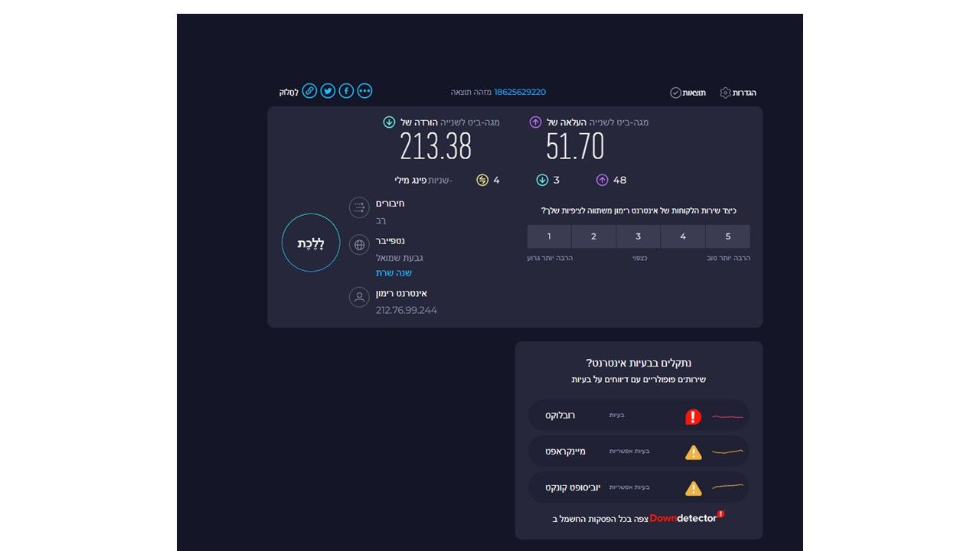Open the Roblox outage report row
This screenshot has height=551, width=980.
tap(639, 416)
